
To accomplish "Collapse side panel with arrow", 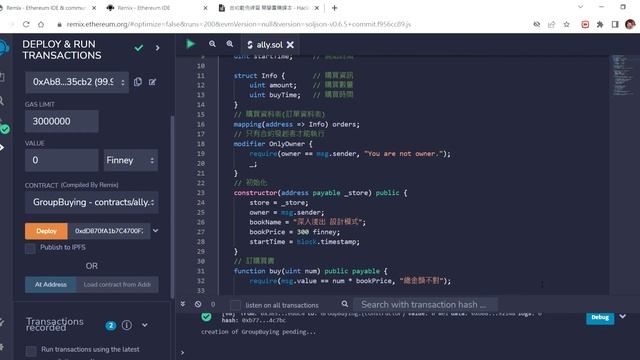I will coord(158,48).
